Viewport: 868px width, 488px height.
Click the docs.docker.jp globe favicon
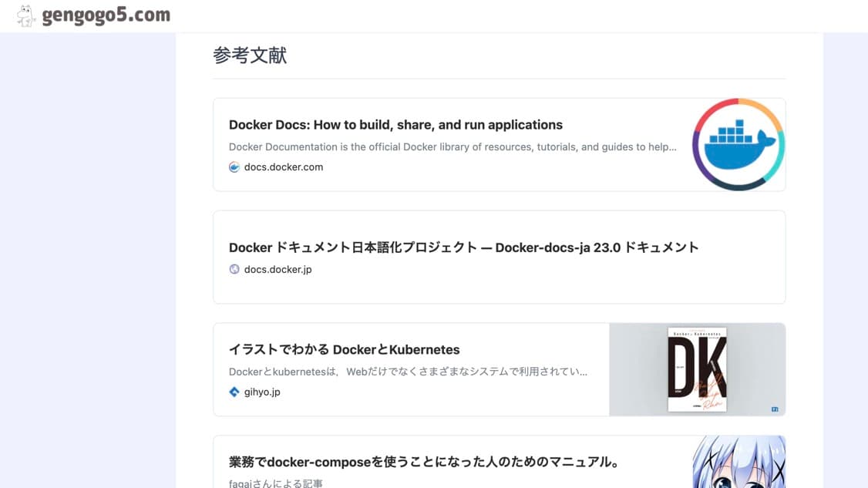[234, 269]
